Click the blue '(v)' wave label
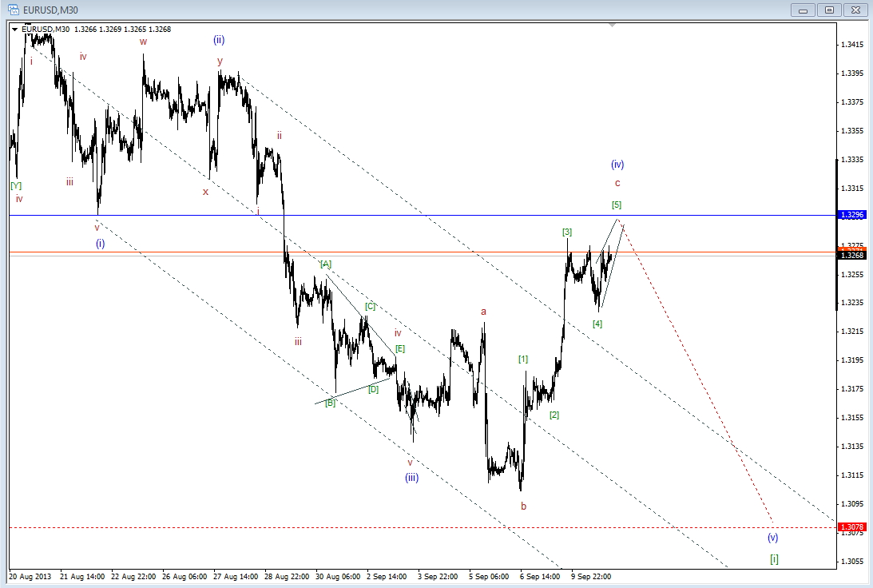 click(773, 538)
